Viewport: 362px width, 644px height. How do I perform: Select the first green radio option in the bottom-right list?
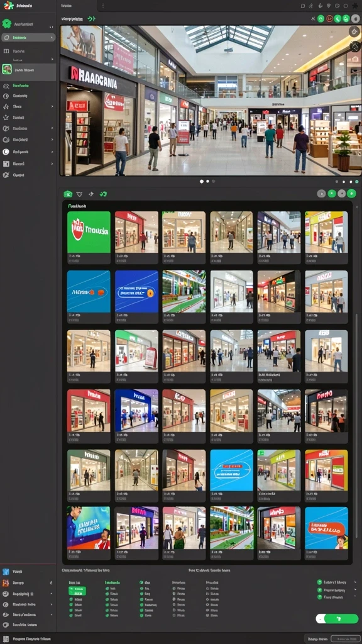pyautogui.click(x=320, y=582)
